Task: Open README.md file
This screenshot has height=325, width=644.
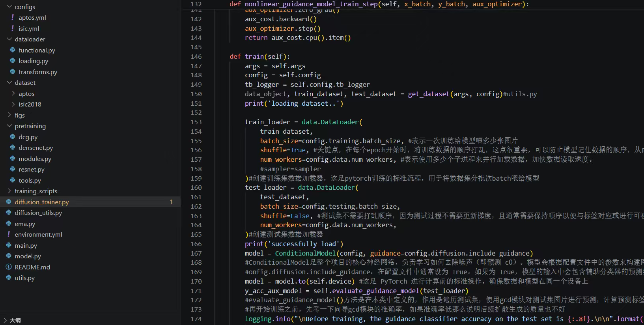Action: (32, 267)
